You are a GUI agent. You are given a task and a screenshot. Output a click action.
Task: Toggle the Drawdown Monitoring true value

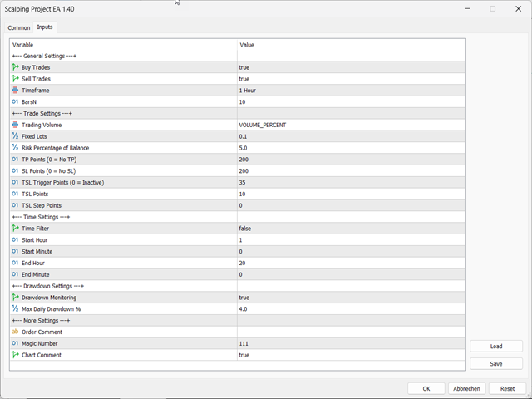click(351, 298)
